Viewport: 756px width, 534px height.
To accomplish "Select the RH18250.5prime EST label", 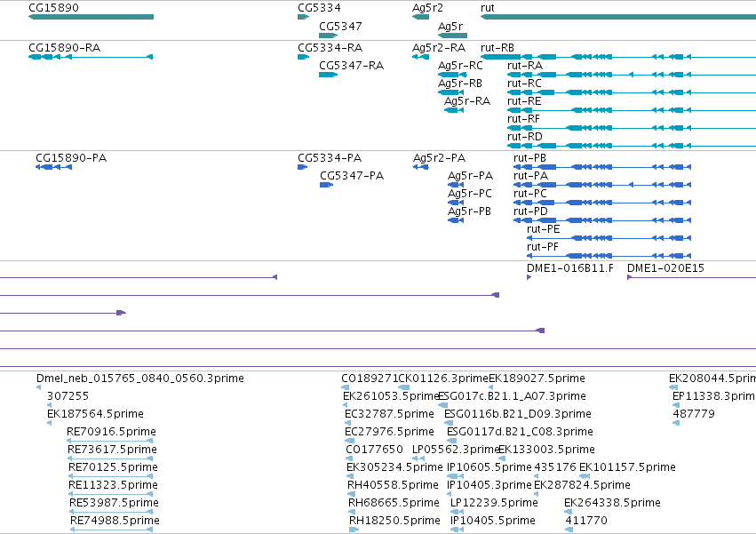I will tap(395, 522).
